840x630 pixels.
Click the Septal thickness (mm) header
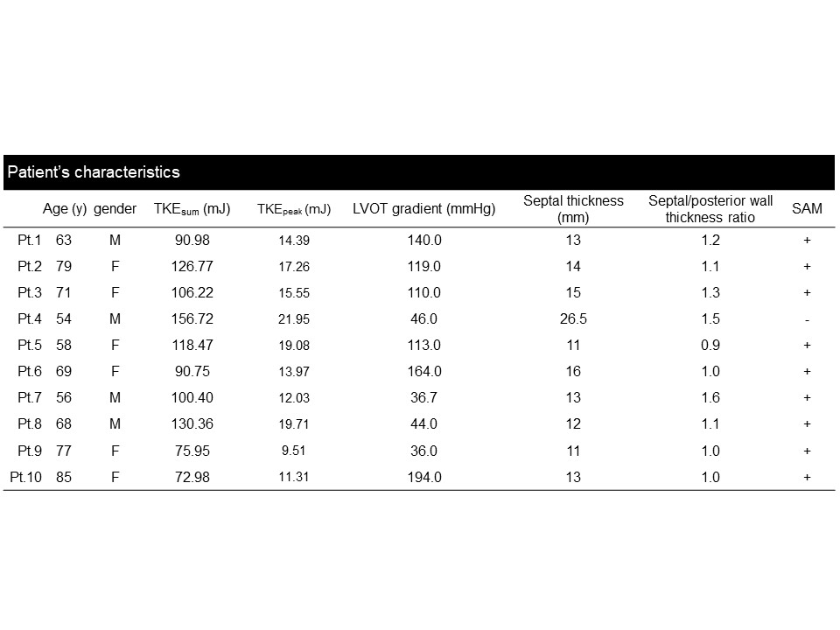pos(573,209)
